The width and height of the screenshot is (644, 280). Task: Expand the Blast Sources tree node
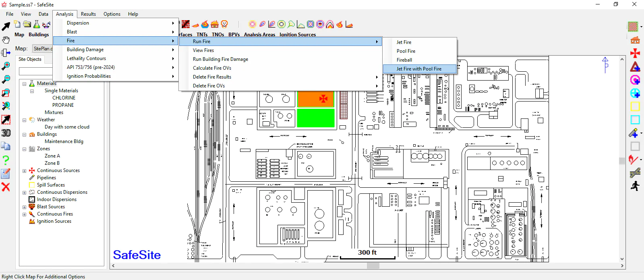click(x=24, y=207)
